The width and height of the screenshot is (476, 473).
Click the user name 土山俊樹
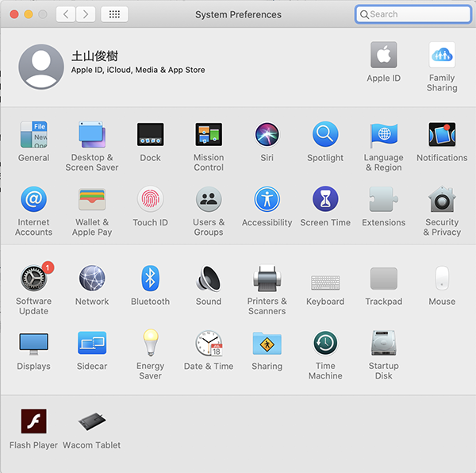(x=94, y=56)
